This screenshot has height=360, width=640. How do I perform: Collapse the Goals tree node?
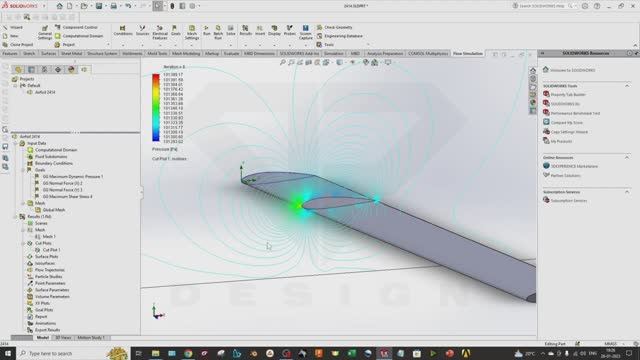coord(23,170)
